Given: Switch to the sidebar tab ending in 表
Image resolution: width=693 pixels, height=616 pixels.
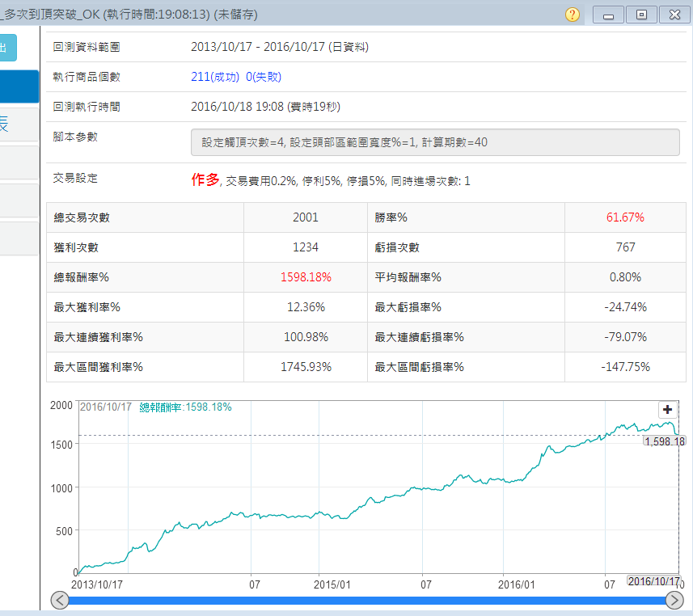Looking at the screenshot, I should click(19, 124).
